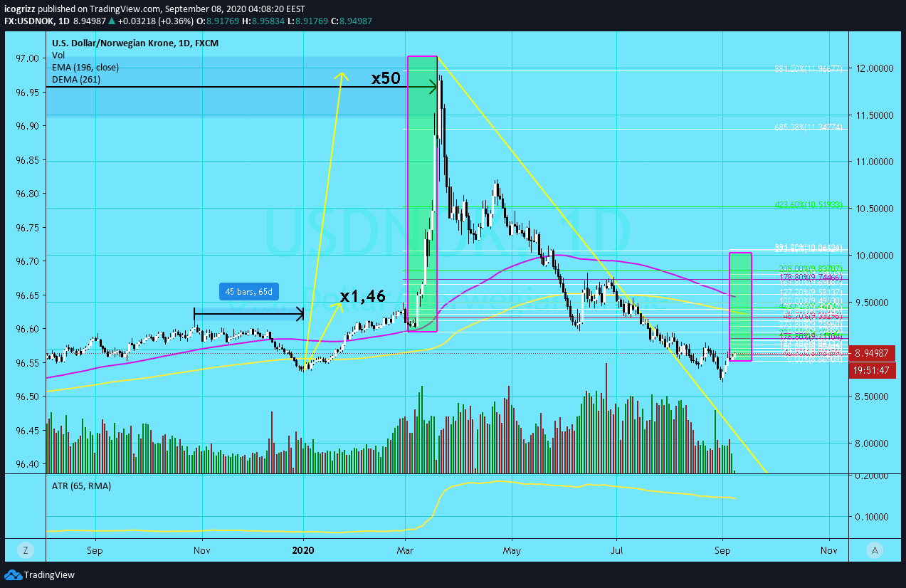Image resolution: width=906 pixels, height=588 pixels.
Task: Click the 11.00000 price axis value
Action: coord(875,162)
